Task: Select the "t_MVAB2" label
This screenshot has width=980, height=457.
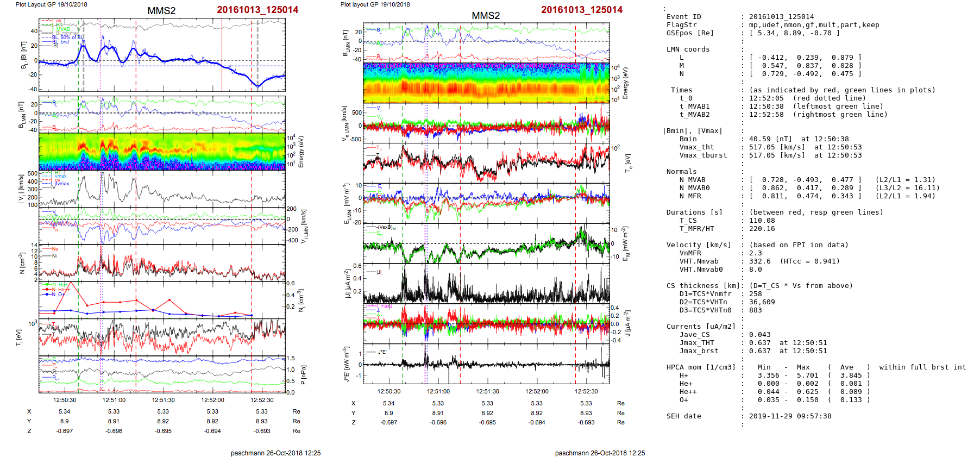Action: 694,115
